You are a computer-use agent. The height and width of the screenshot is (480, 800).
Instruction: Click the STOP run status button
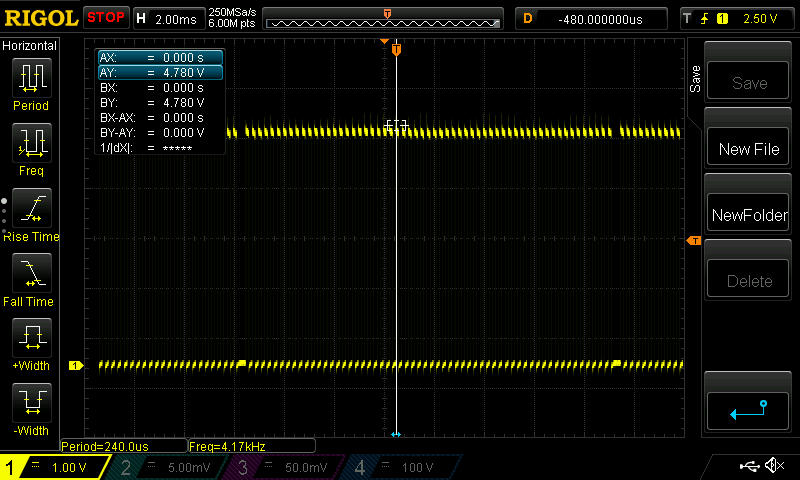(106, 17)
